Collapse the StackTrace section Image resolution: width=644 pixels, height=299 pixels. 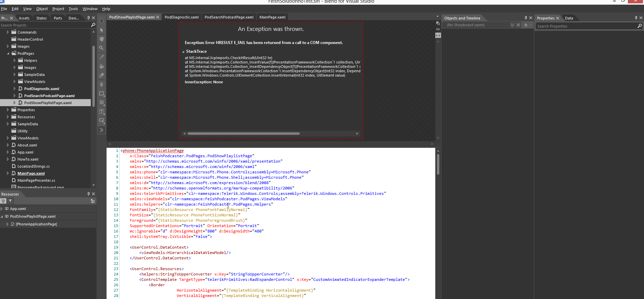(x=184, y=52)
